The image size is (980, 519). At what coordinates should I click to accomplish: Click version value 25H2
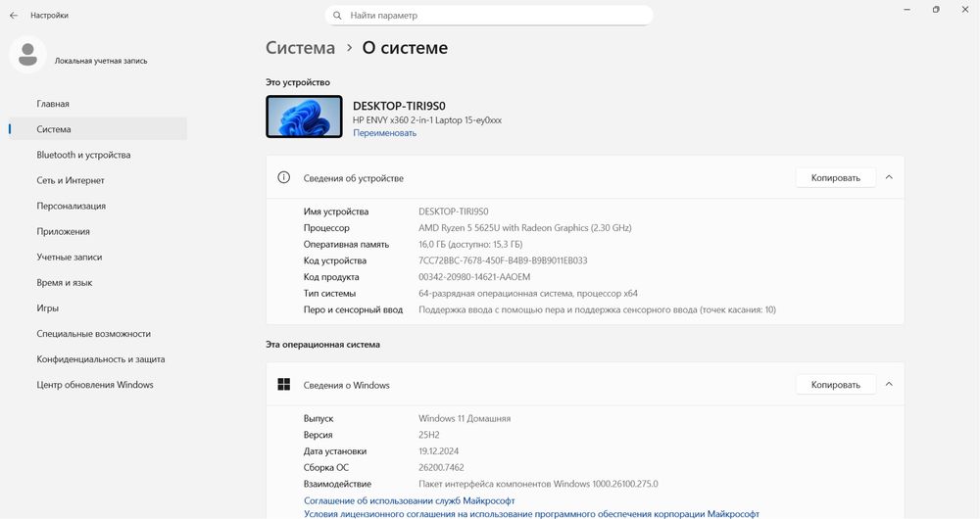click(x=429, y=435)
